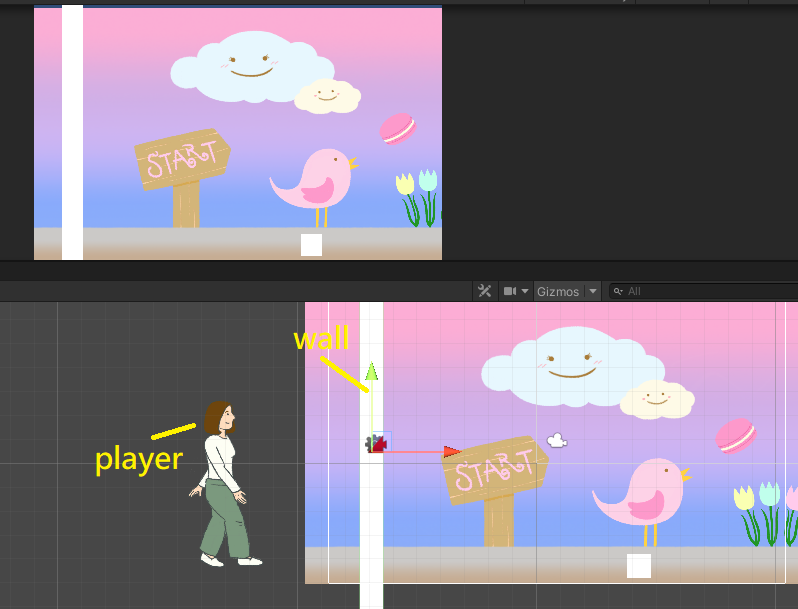798x609 pixels.
Task: Select the START sign in the Scene view
Action: (493, 472)
